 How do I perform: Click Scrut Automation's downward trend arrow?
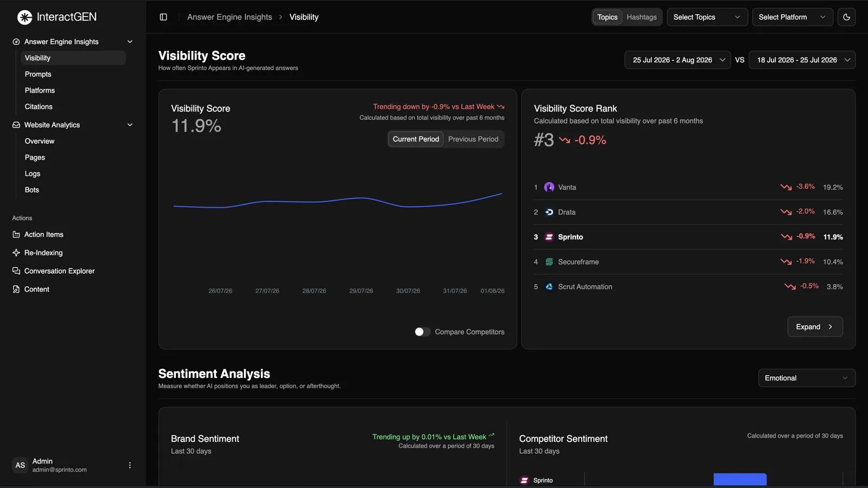point(790,287)
